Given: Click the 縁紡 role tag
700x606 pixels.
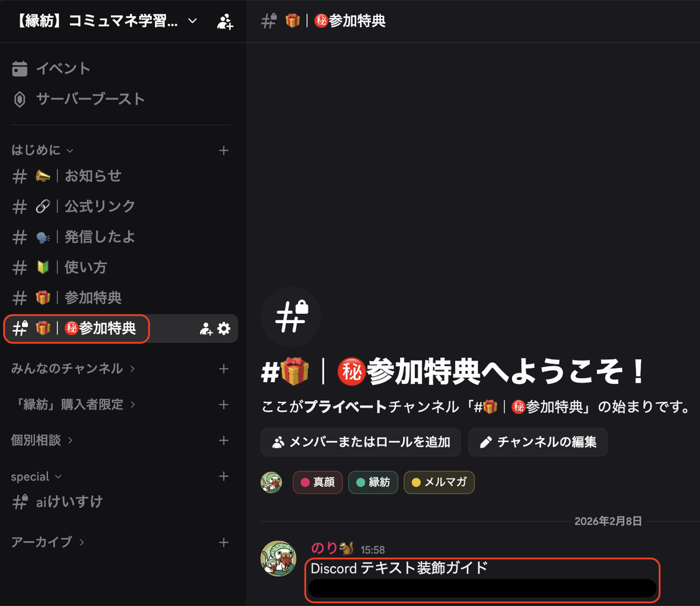Looking at the screenshot, I should tap(373, 482).
